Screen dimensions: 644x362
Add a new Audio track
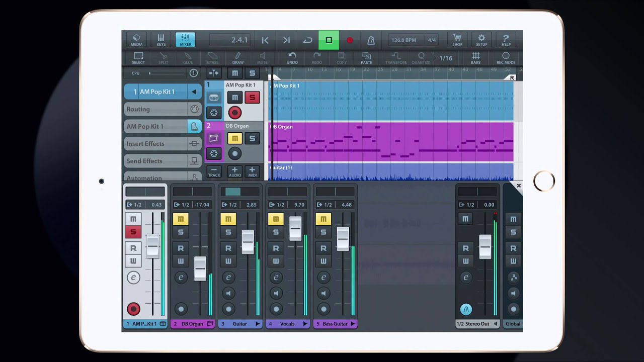pos(234,171)
